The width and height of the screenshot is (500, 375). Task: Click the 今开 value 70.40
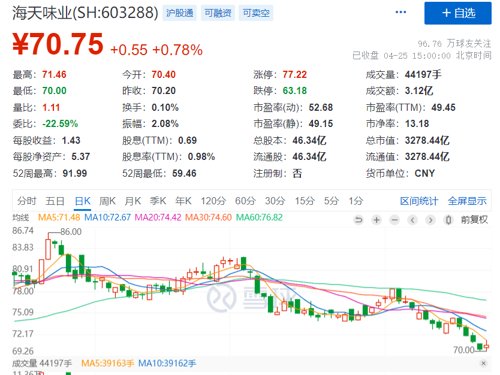163,74
